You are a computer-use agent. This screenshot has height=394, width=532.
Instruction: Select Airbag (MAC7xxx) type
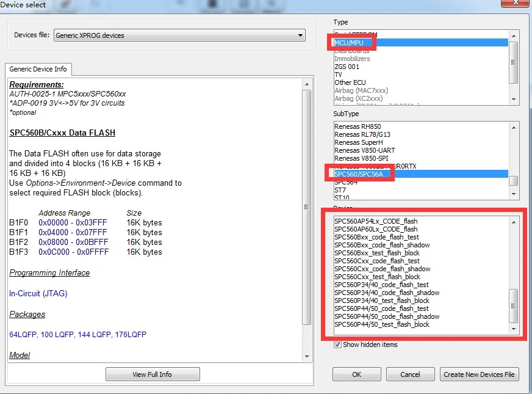pos(421,90)
